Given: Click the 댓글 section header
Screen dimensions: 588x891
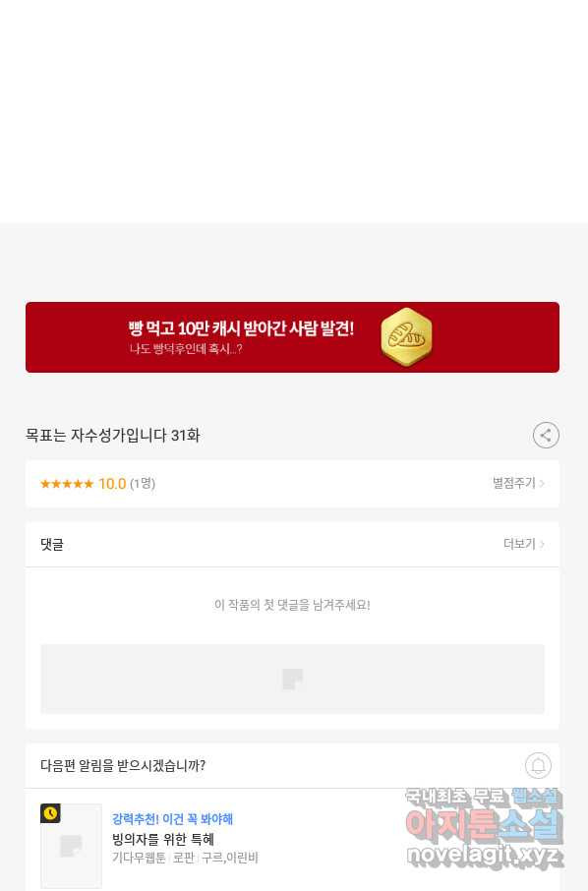Looking at the screenshot, I should (x=52, y=545).
